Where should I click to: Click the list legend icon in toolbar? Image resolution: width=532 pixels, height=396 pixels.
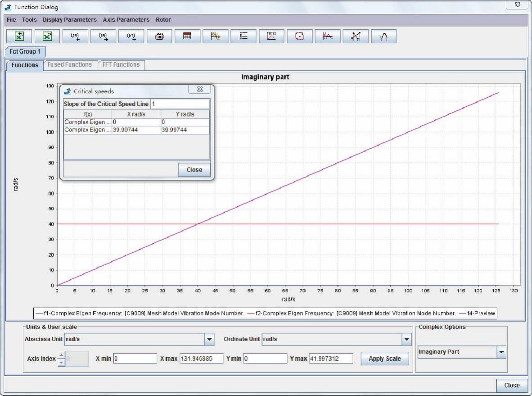(x=243, y=37)
